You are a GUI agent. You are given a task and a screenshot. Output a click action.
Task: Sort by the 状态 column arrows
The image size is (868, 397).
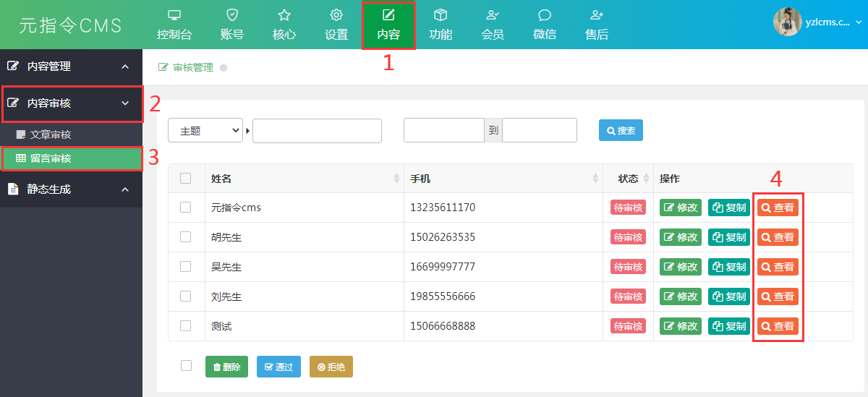(x=646, y=179)
